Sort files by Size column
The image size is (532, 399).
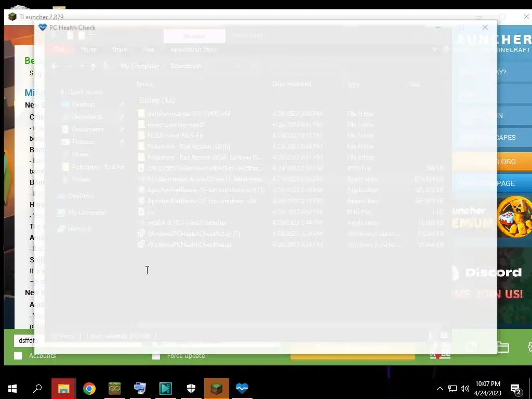coord(415,84)
